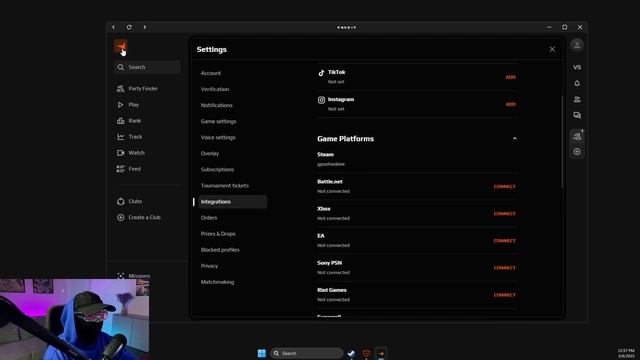The height and width of the screenshot is (360, 640).
Task: Open the shield app in taskbar
Action: click(366, 353)
